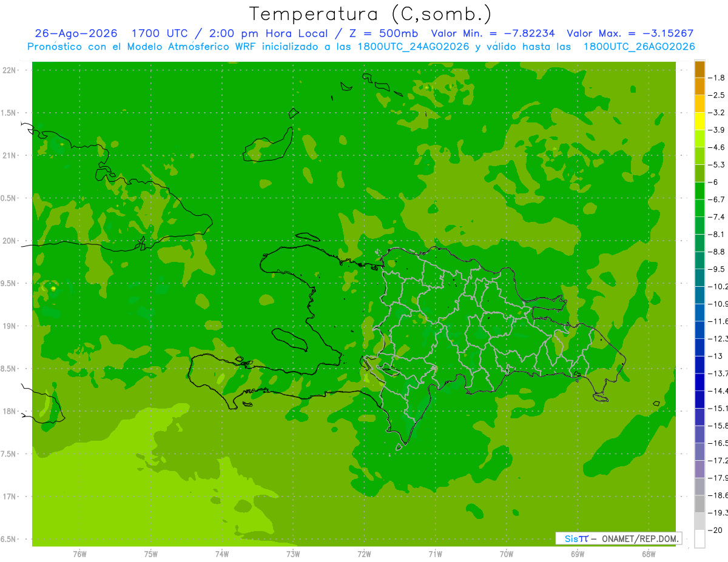Click the "-8.8" colorbar label
728x562 pixels.
716,252
